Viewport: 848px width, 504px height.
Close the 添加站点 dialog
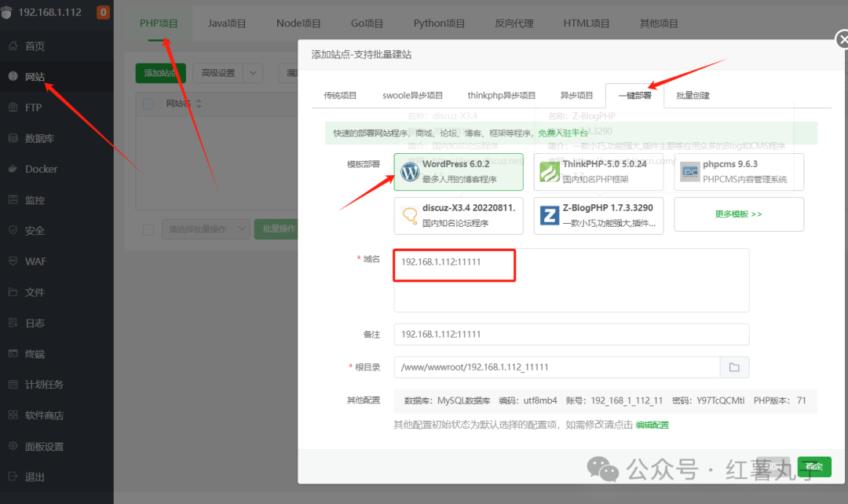coord(842,39)
